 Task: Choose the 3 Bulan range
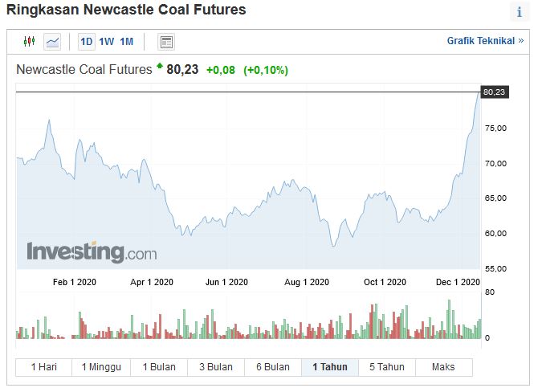click(x=216, y=367)
